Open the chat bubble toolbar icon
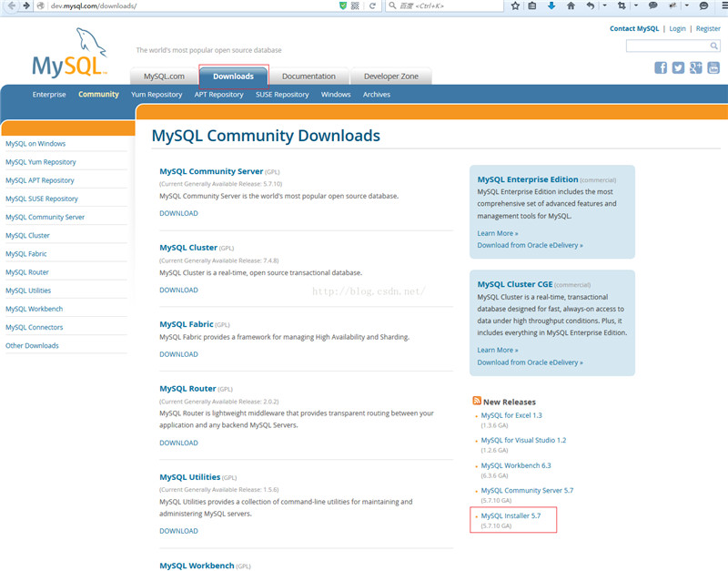The height and width of the screenshot is (571, 728). pyautogui.click(x=652, y=5)
